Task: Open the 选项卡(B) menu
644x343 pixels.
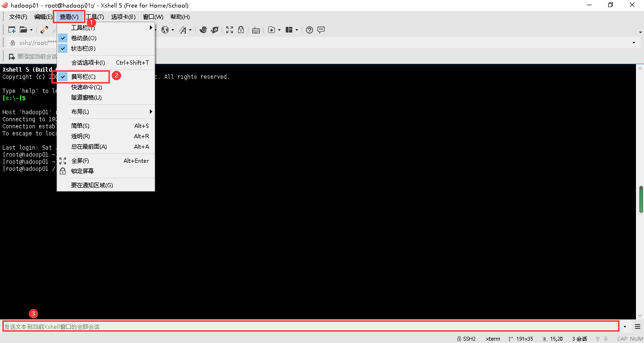Action: 123,17
